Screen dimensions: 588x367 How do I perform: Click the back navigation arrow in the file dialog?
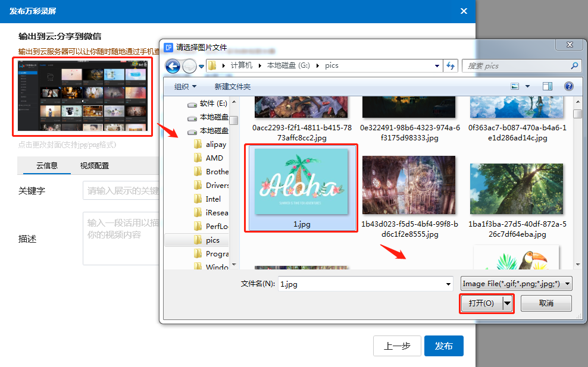pyautogui.click(x=173, y=65)
